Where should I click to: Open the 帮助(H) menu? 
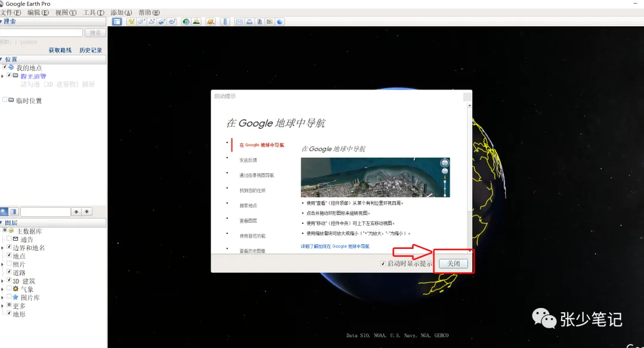[x=149, y=13]
